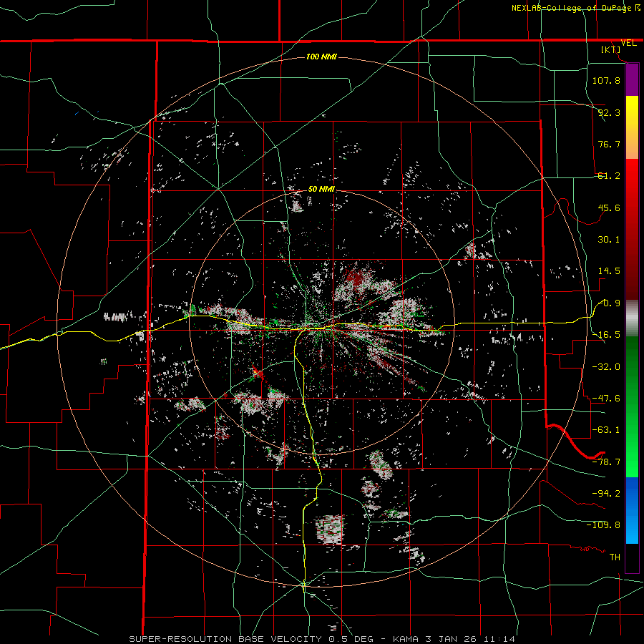Image resolution: width=644 pixels, height=644 pixels.
Task: Click the 45.6 legend value
Action: tap(609, 208)
